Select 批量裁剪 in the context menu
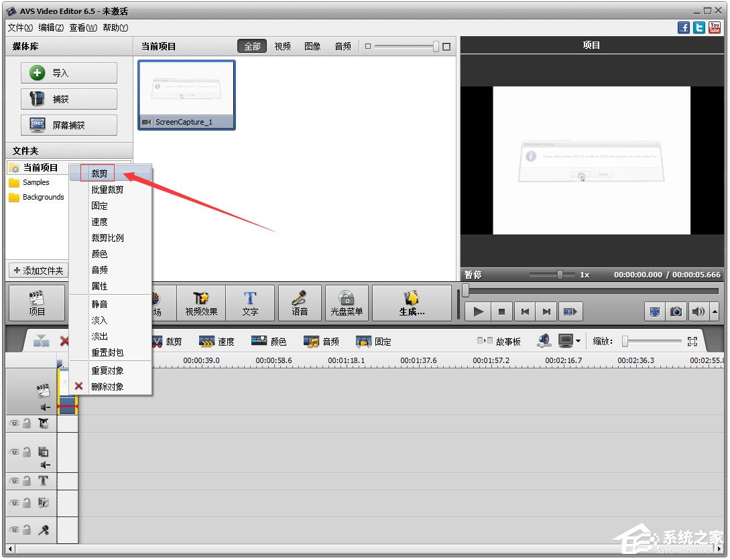 (x=111, y=190)
